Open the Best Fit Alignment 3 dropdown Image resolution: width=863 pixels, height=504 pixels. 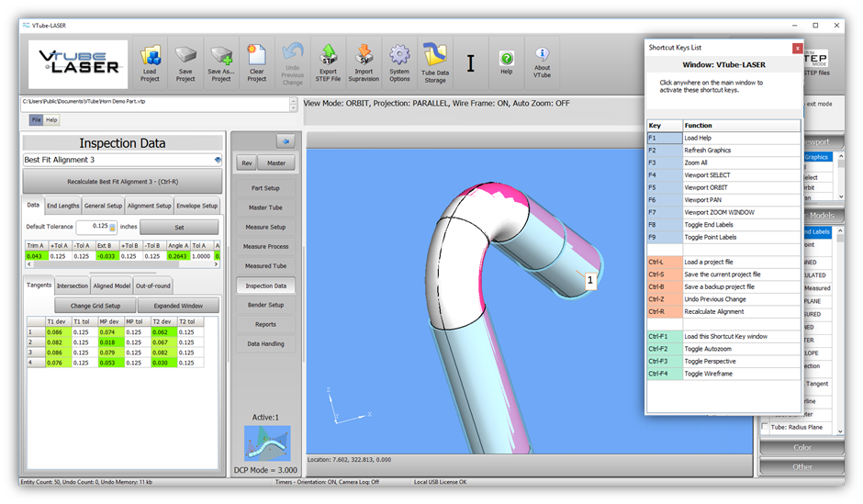coord(218,160)
